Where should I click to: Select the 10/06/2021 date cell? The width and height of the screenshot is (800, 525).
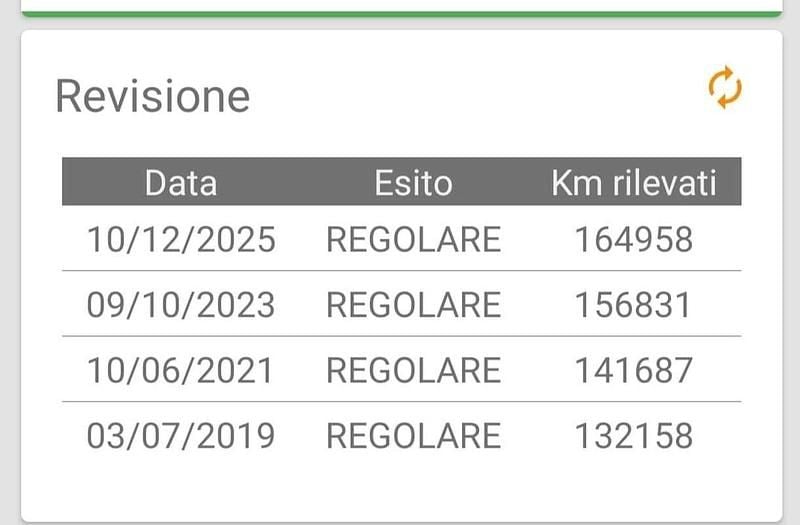pos(180,371)
